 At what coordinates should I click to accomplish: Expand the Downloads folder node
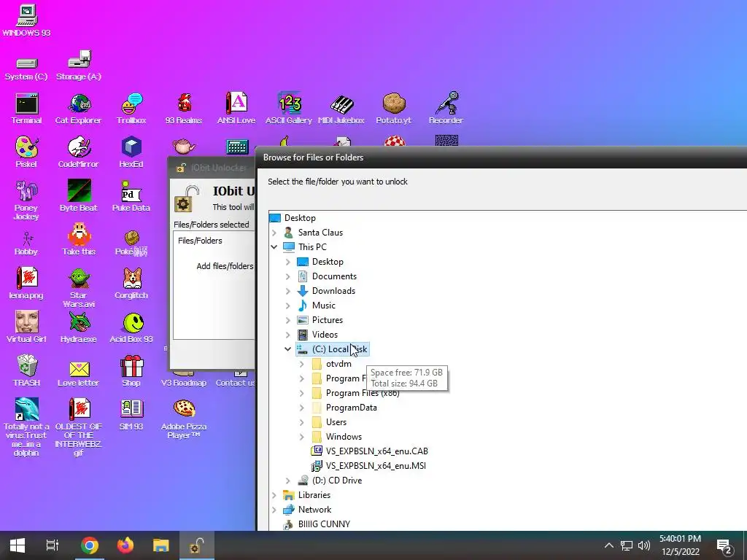287,291
